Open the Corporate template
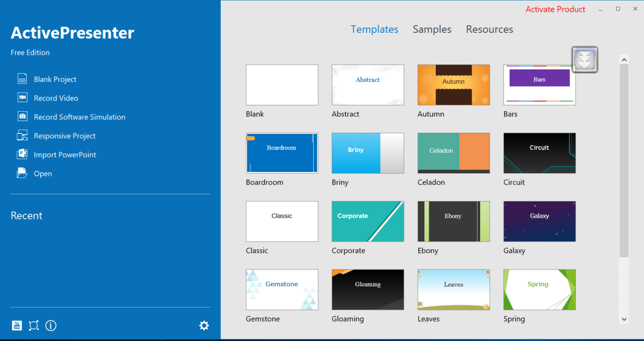Screen dimensions: 644x341 click(367, 221)
